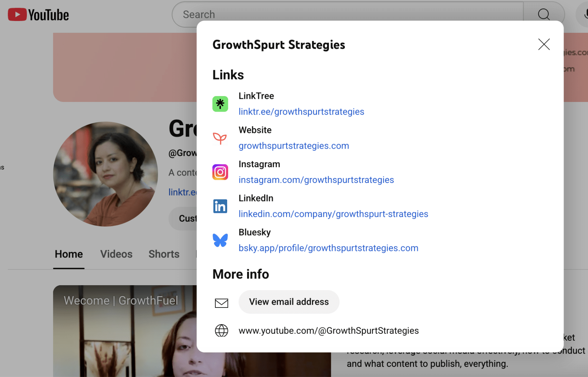Click the Instagram icon
This screenshot has width=588, height=377.
(x=220, y=172)
